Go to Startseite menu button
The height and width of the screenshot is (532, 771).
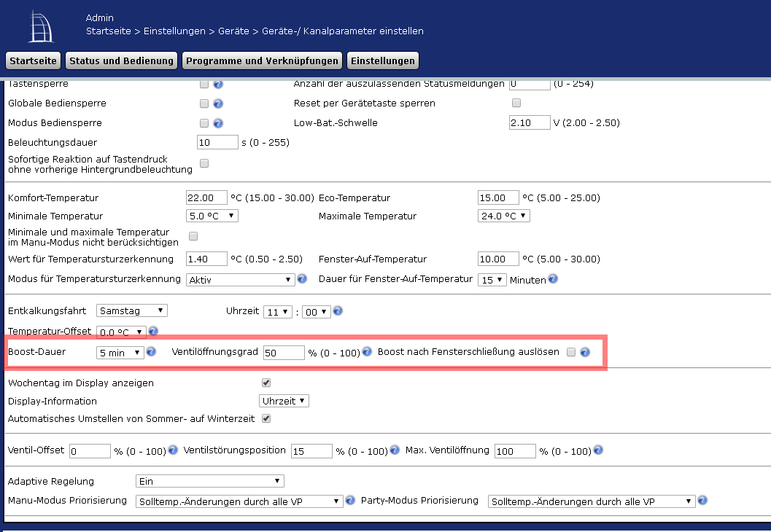click(x=33, y=61)
